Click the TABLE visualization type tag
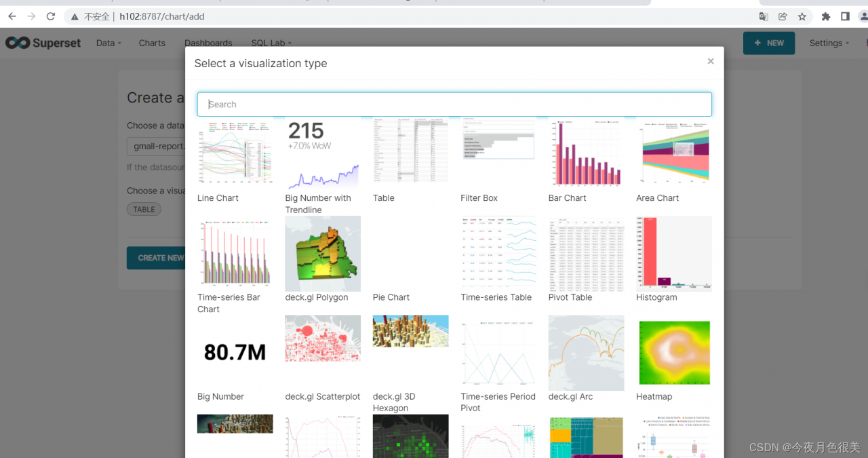The width and height of the screenshot is (868, 458). pyautogui.click(x=144, y=209)
